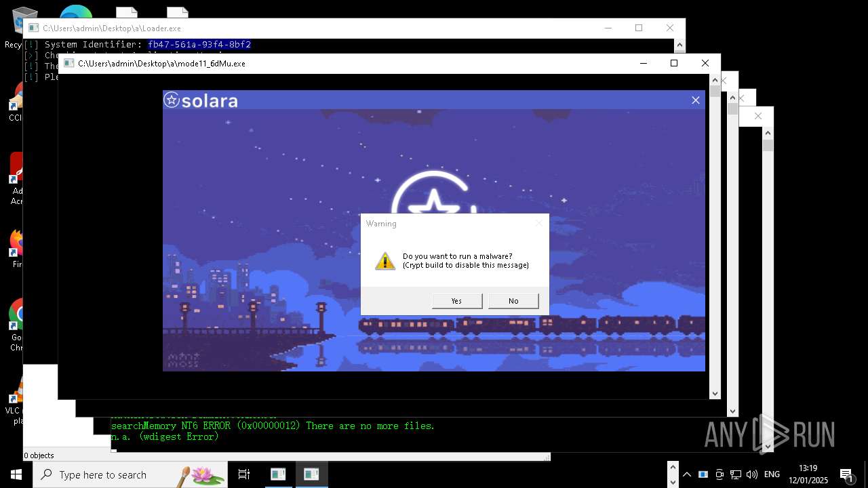Minimize the mode11_6dMu.exe window
Viewport: 868px width, 488px height.
(x=644, y=63)
